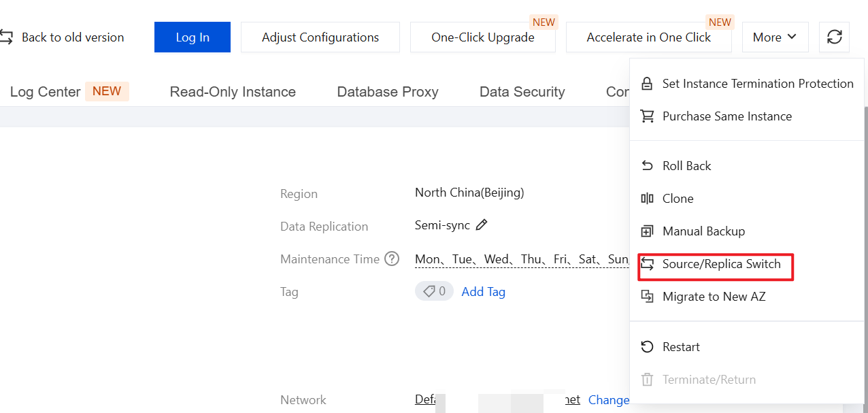
Task: Click the Clone icon in menu
Action: 647,199
